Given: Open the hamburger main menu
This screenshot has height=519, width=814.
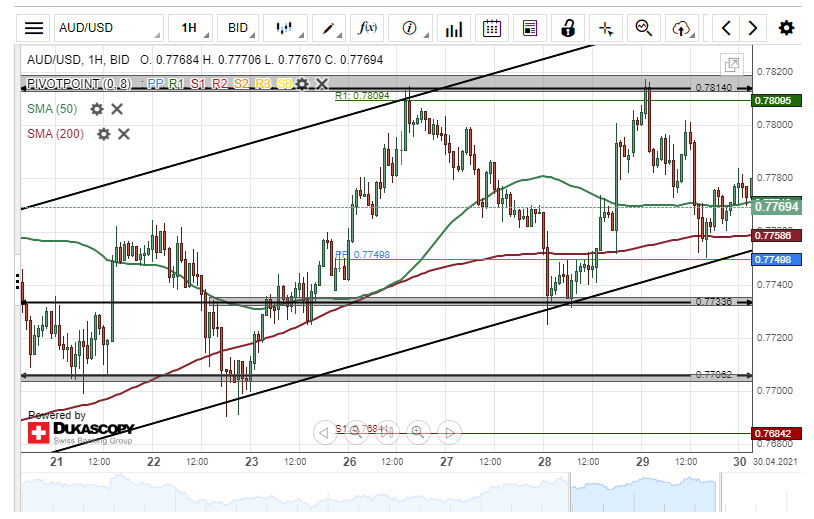Looking at the screenshot, I should pos(33,28).
